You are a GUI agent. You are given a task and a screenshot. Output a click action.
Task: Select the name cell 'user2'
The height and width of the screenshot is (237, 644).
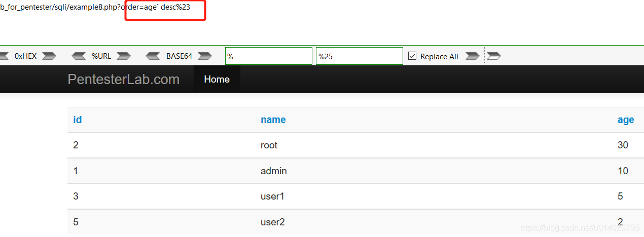(x=273, y=222)
